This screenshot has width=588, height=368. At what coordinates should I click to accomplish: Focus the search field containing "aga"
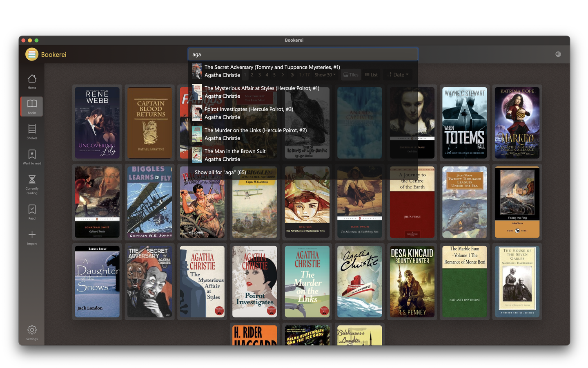click(303, 54)
